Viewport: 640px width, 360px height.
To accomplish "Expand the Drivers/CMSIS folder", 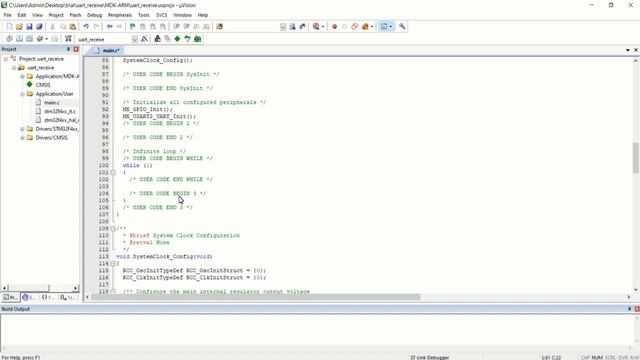I will click(22, 138).
